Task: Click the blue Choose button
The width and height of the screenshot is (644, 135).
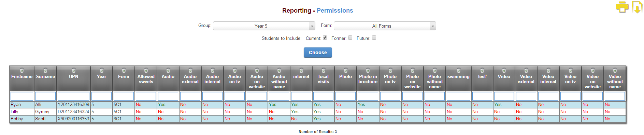Action: 318,52
